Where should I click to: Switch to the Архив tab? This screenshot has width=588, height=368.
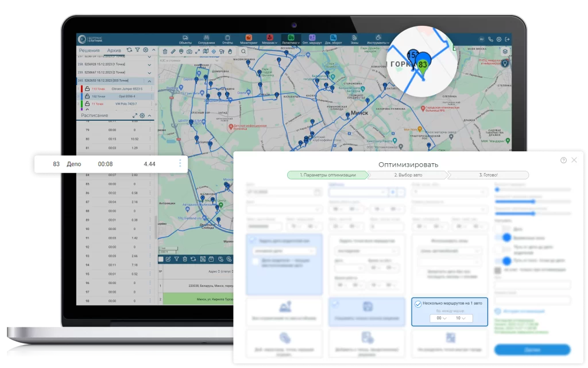pos(114,51)
